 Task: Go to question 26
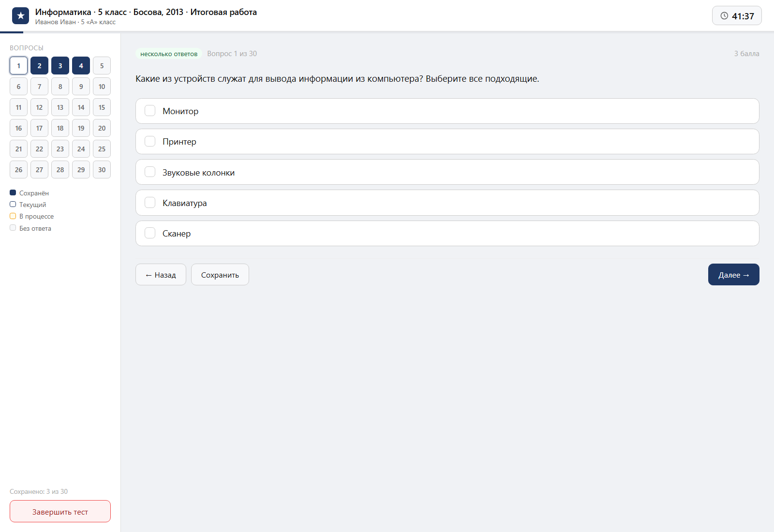(x=18, y=170)
